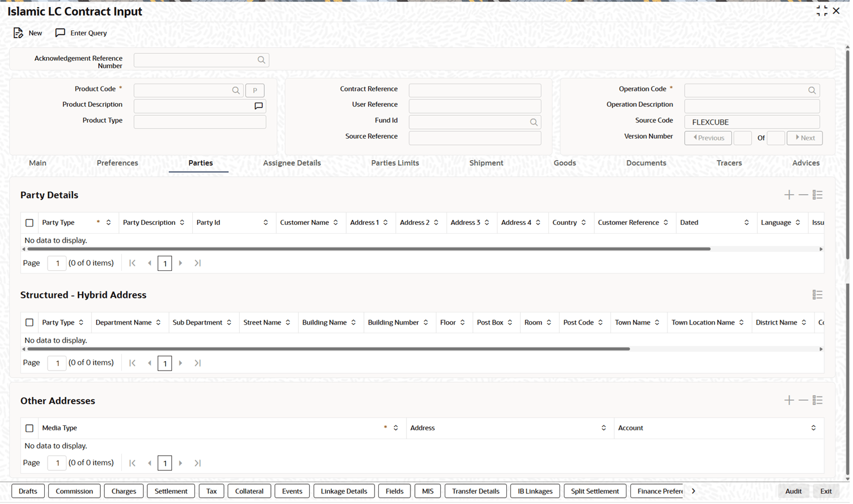Sort Party Details by Dated column

(746, 223)
